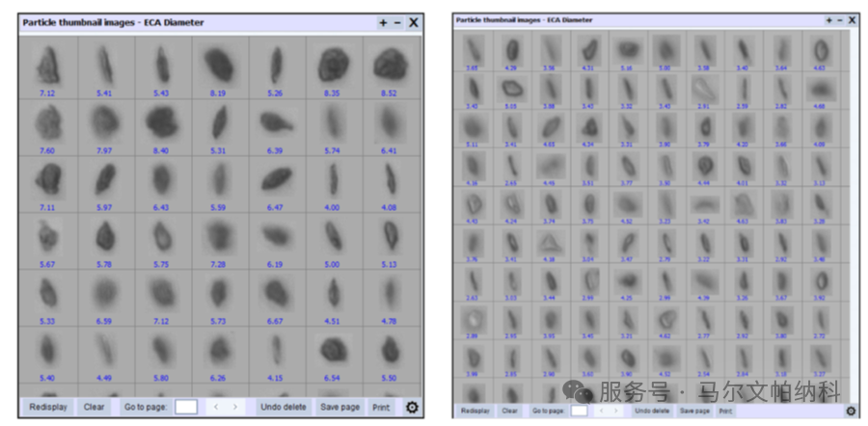Select particle thumbnail labeled 6.39
The image size is (868, 426).
(276, 122)
